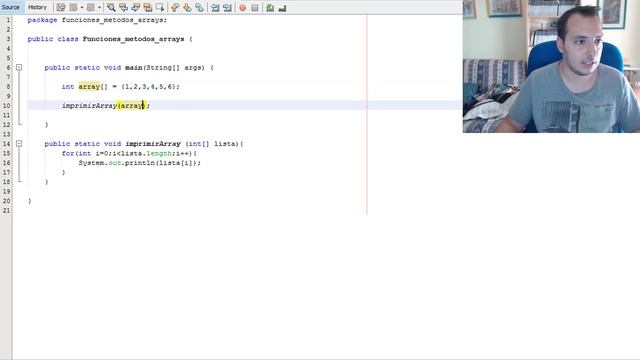The image size is (640, 360).
Task: Click Shift Line Left icon
Action: point(215,7)
